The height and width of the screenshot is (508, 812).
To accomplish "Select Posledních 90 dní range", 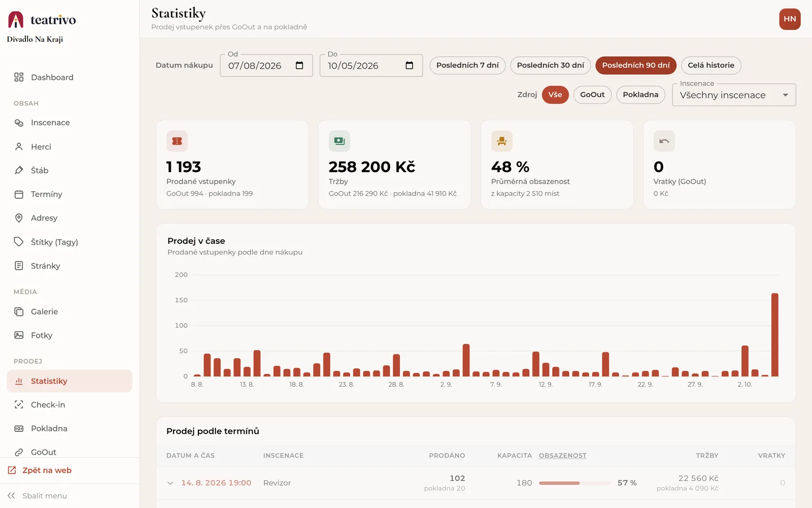I will [x=636, y=66].
